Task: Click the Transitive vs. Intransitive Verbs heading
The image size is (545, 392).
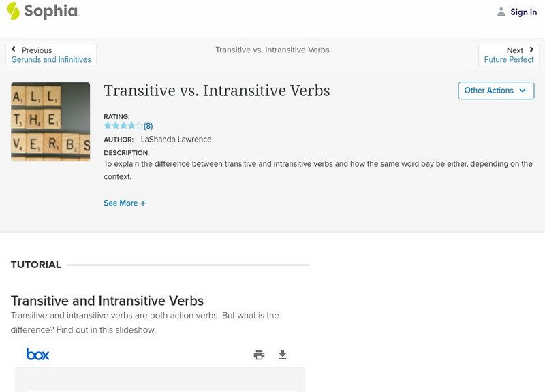Action: pyautogui.click(x=217, y=91)
